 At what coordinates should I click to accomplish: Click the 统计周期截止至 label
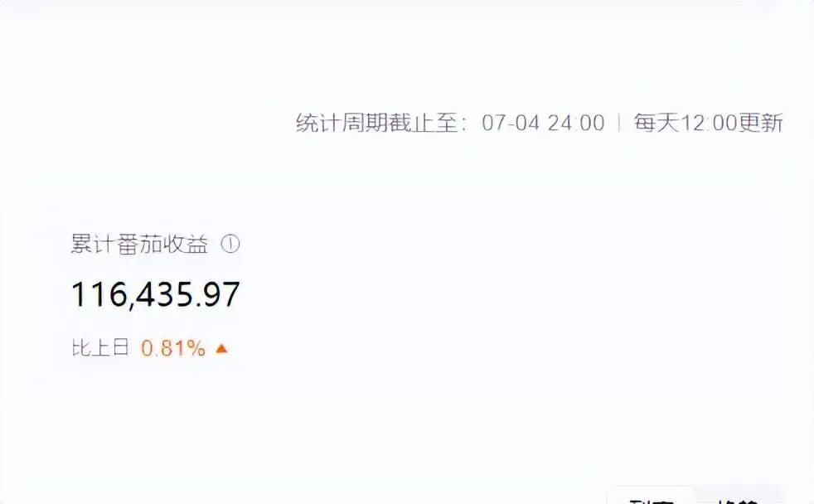coord(377,123)
